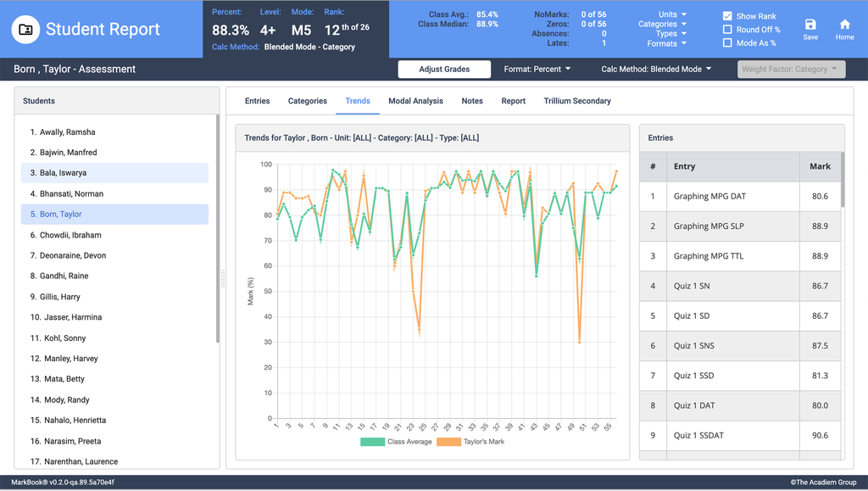Select student Bala, Iswarya
Screen dimensions: 868x491
[114, 173]
